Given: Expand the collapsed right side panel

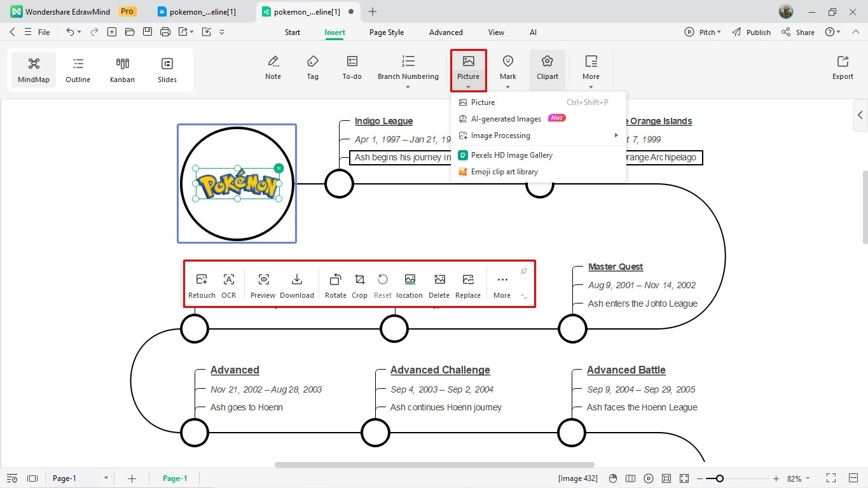Looking at the screenshot, I should click(860, 115).
